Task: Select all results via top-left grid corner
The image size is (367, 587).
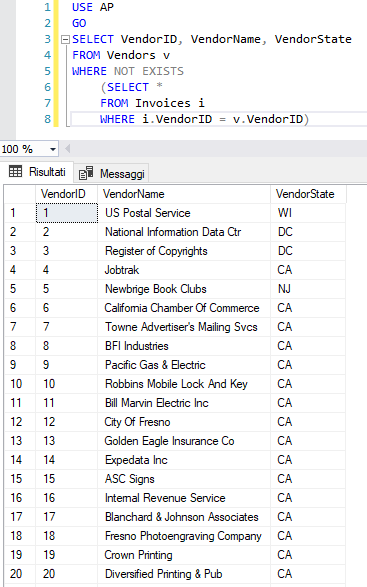Action: tap(20, 194)
